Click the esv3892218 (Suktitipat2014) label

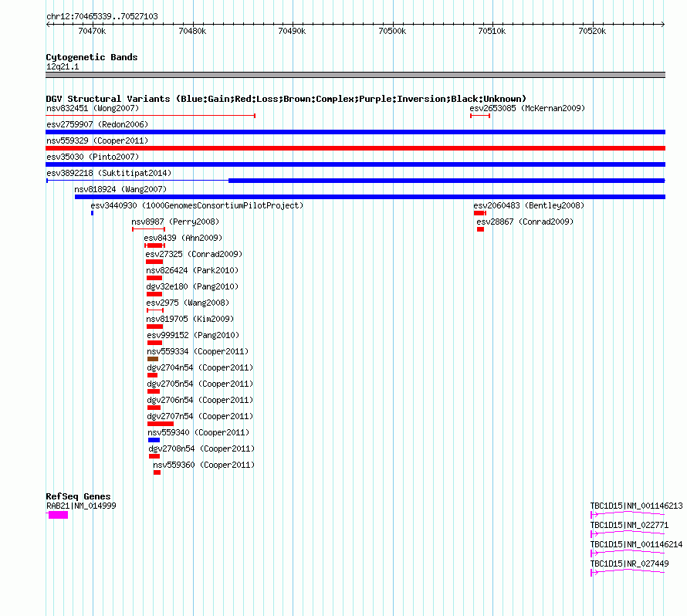(x=109, y=173)
